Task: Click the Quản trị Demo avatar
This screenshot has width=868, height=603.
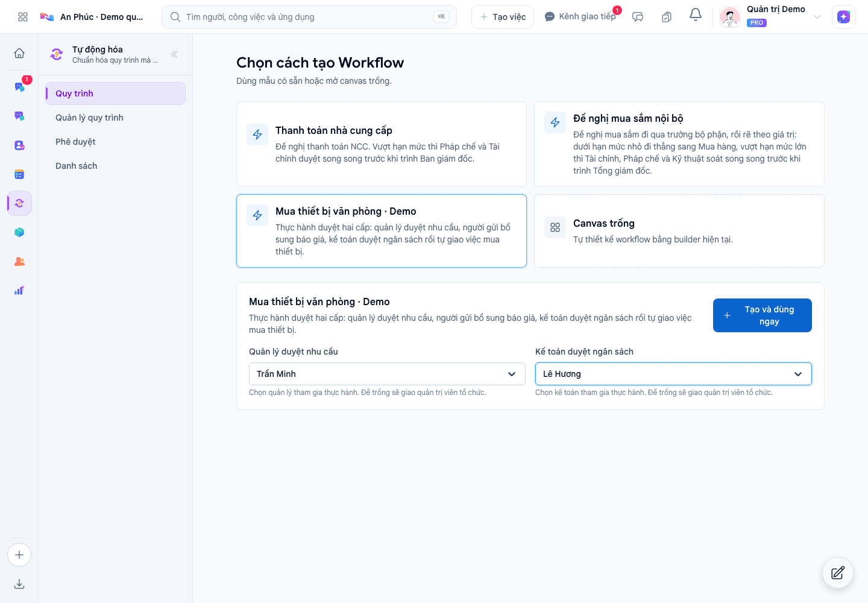Action: point(730,17)
